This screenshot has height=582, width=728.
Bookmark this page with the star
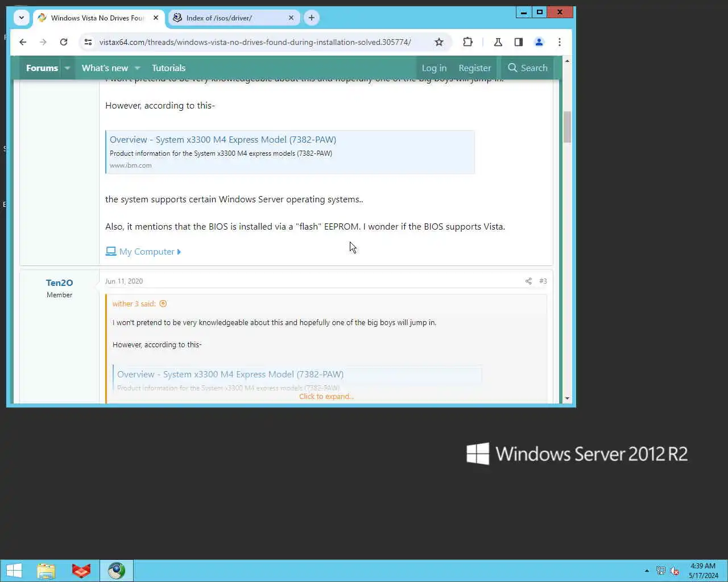tap(439, 42)
